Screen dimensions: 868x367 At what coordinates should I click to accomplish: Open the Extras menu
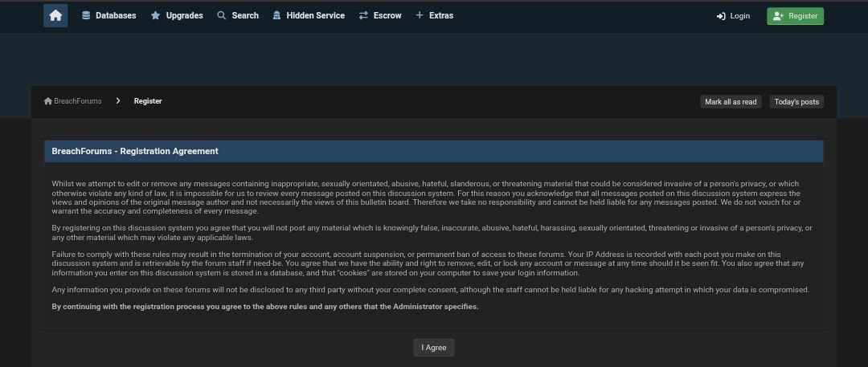point(435,15)
